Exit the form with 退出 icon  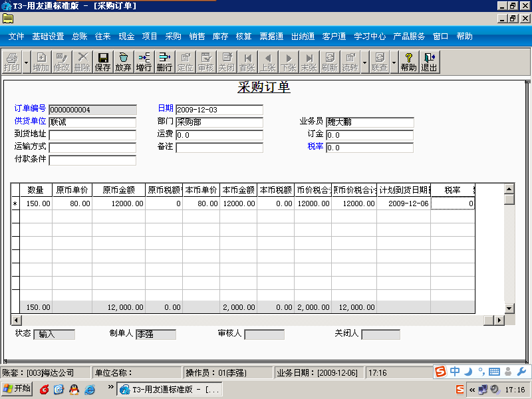430,62
